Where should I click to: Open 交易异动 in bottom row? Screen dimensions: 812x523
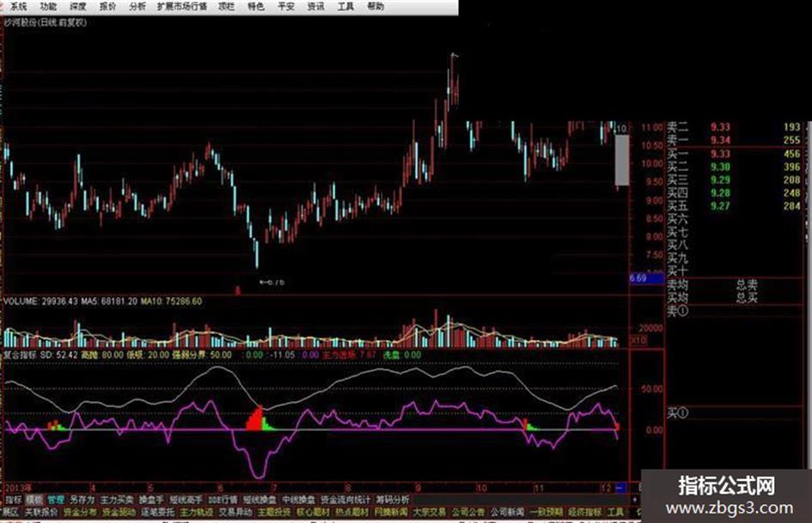point(235,512)
